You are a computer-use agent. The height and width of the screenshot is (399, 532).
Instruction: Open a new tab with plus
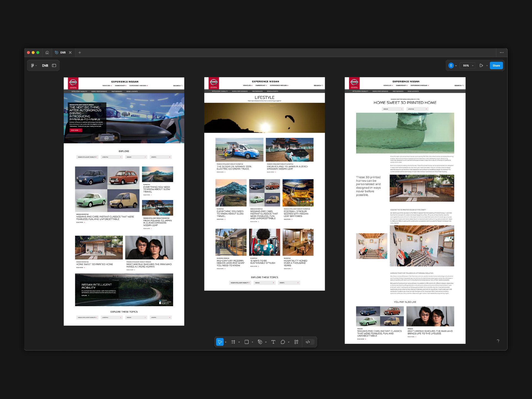coord(80,52)
